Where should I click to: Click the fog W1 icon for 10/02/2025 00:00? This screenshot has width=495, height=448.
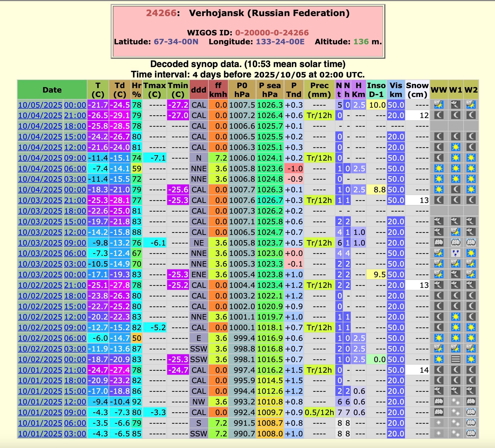point(455,359)
